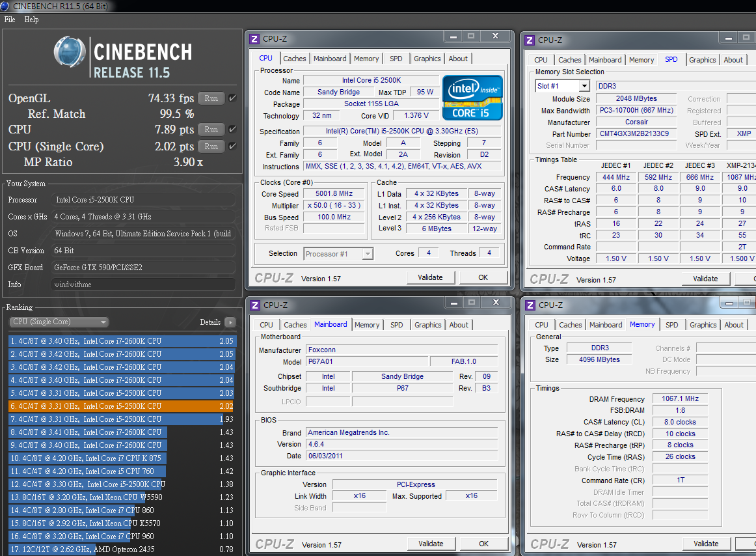Toggle the OpenGL test checkbox
Screen dimensions: 756x556
232,98
